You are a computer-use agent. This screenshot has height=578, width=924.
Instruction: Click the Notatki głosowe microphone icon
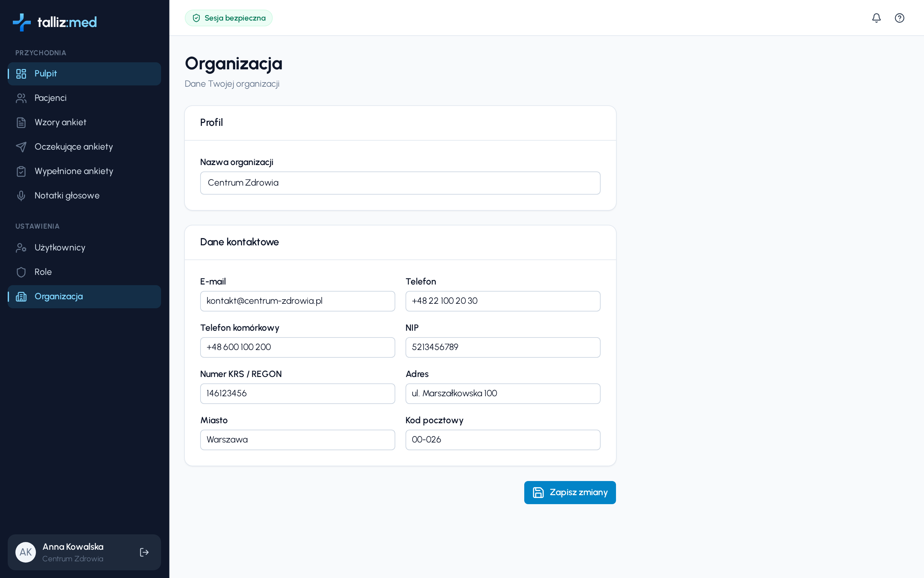tap(21, 196)
